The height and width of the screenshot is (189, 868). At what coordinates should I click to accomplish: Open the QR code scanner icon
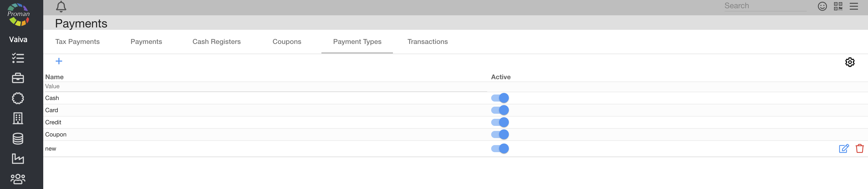pos(838,6)
